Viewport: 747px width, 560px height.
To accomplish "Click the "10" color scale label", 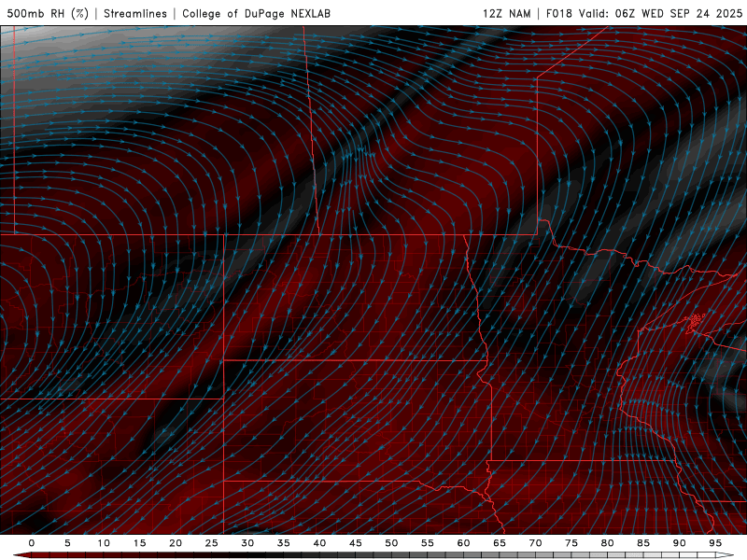I will coord(104,543).
